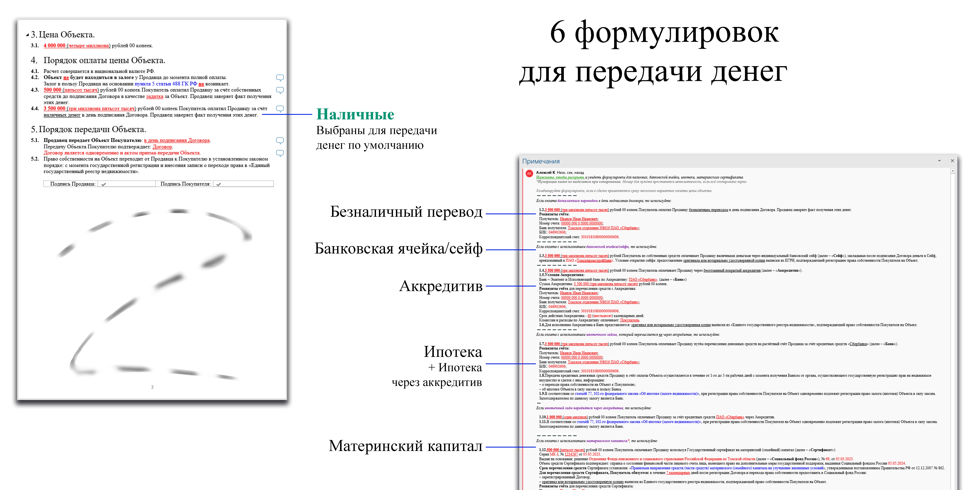This screenshot has width=980, height=490.
Task: Click author name 'Алексей К' in comment
Action: (x=545, y=172)
